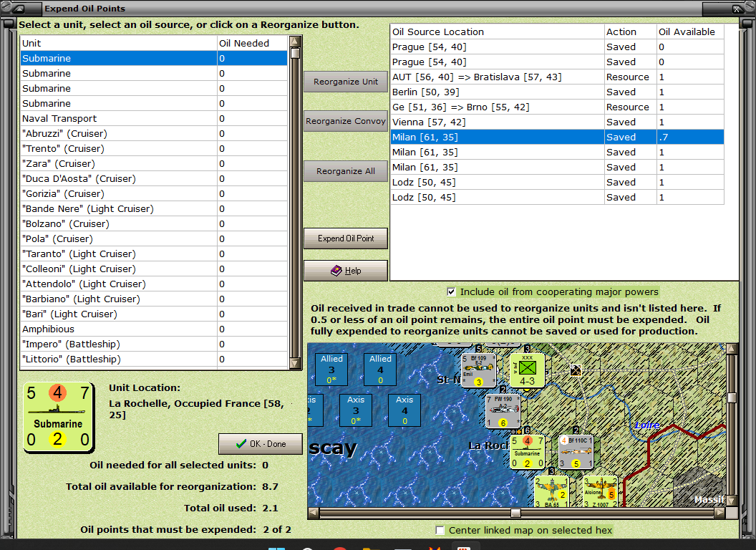
Task: Click the Submarine unit counter on the map
Action: 528,452
